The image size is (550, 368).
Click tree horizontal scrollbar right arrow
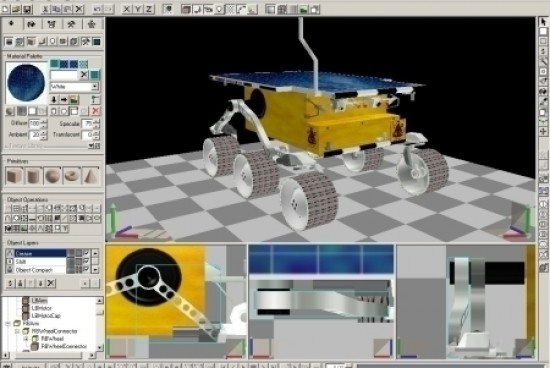pos(92,355)
